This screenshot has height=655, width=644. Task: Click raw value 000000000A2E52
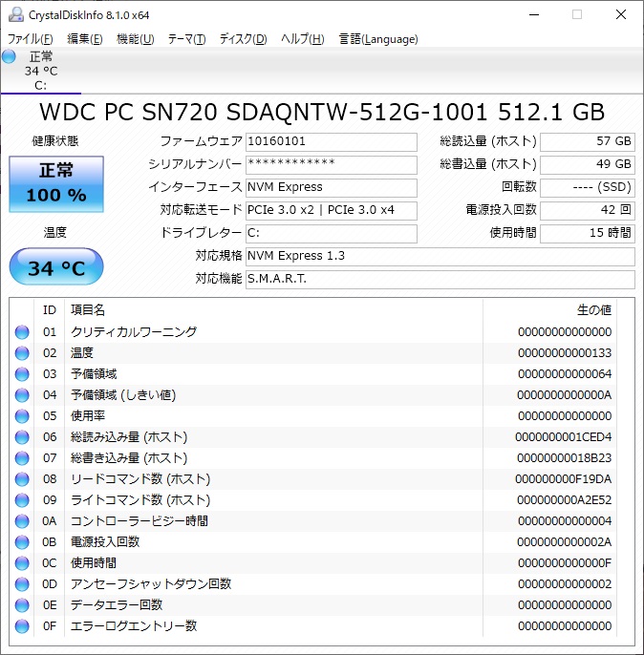(564, 500)
